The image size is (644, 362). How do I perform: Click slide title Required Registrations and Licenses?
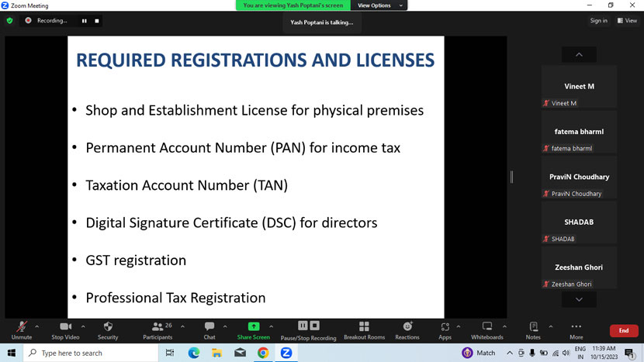(x=255, y=60)
